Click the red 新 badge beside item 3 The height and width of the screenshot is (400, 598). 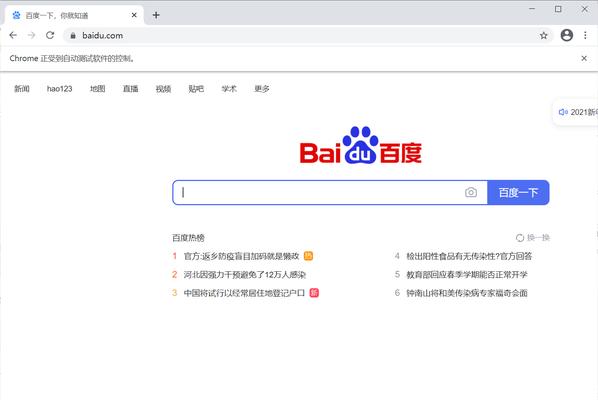click(x=314, y=293)
